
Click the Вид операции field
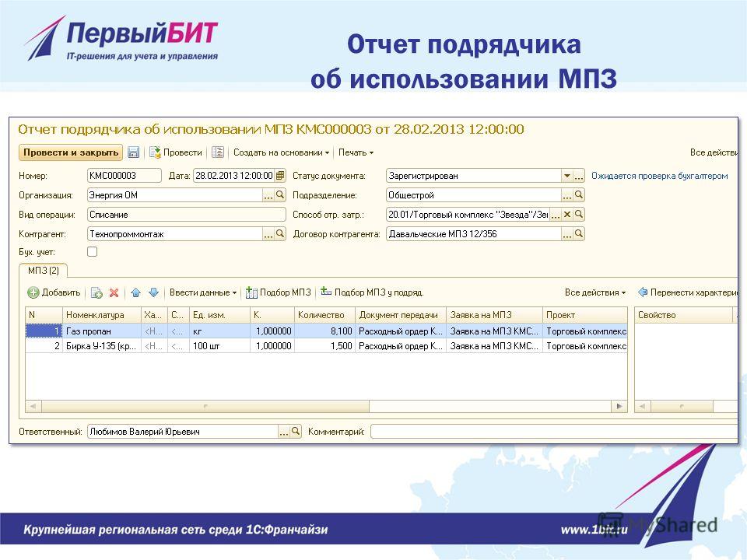click(187, 215)
